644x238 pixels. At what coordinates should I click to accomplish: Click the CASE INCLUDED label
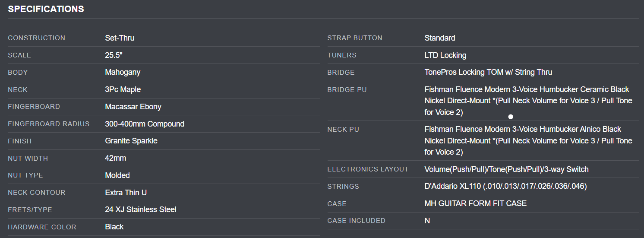point(356,221)
